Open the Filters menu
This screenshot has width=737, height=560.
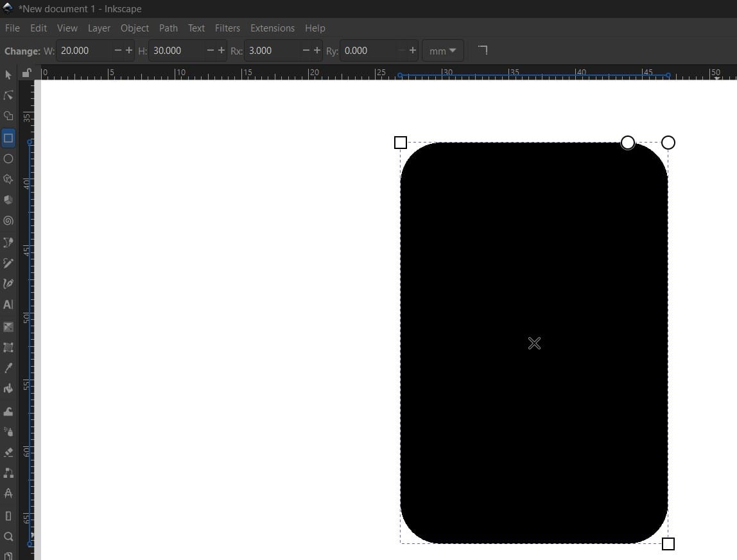[x=227, y=28]
